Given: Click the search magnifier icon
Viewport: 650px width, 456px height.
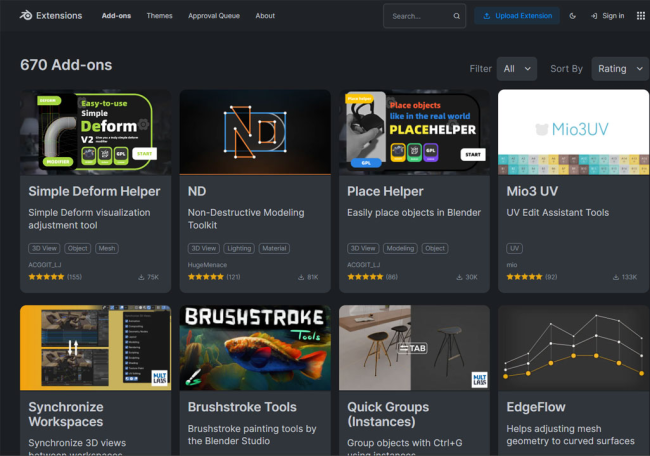Looking at the screenshot, I should (457, 16).
